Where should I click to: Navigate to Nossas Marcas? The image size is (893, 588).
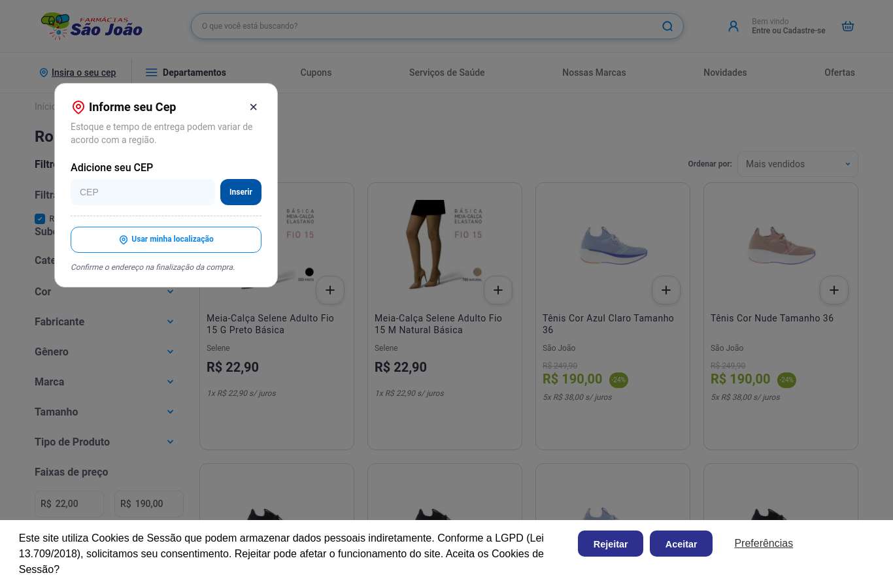click(594, 73)
